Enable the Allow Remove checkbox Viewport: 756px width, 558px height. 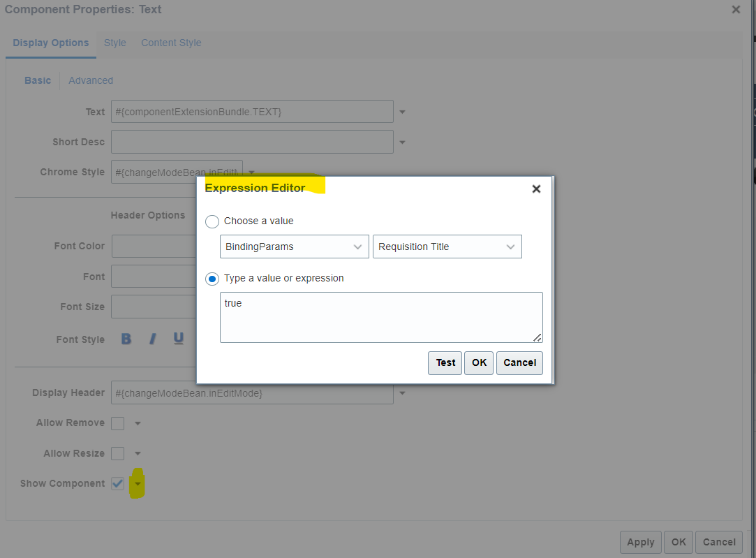click(117, 423)
